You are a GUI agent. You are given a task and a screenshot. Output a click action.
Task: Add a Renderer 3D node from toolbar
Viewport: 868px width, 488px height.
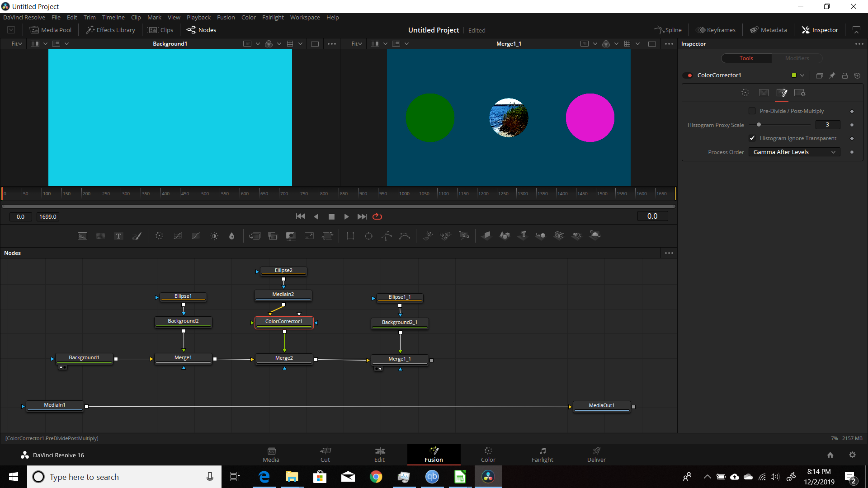pos(595,235)
